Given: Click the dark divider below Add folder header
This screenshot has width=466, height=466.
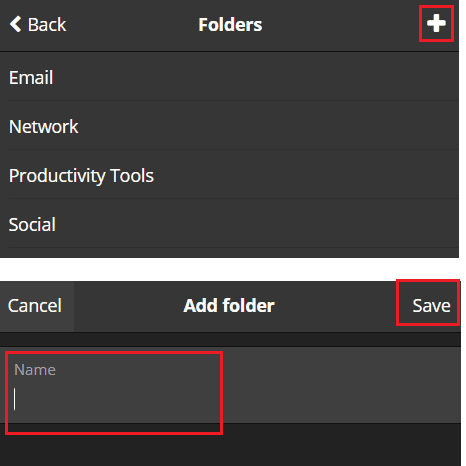Looking at the screenshot, I should point(231,339).
